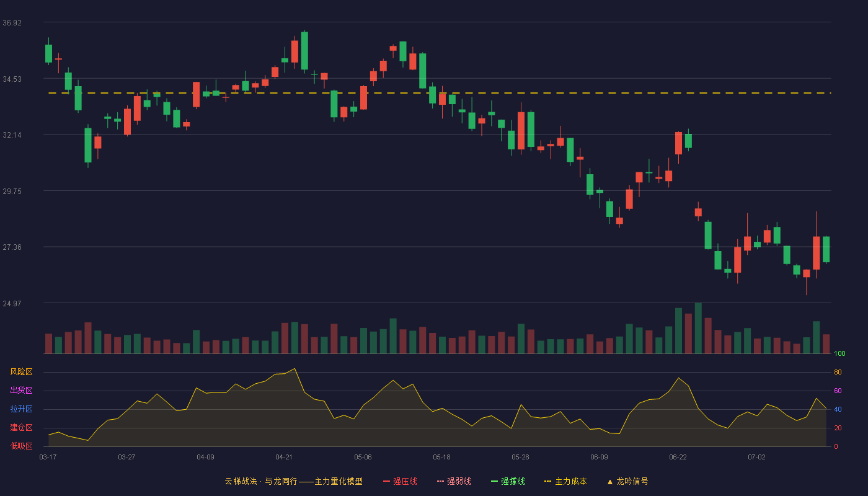
Task: Click the green 强撑线 legend line marker
Action: 494,481
